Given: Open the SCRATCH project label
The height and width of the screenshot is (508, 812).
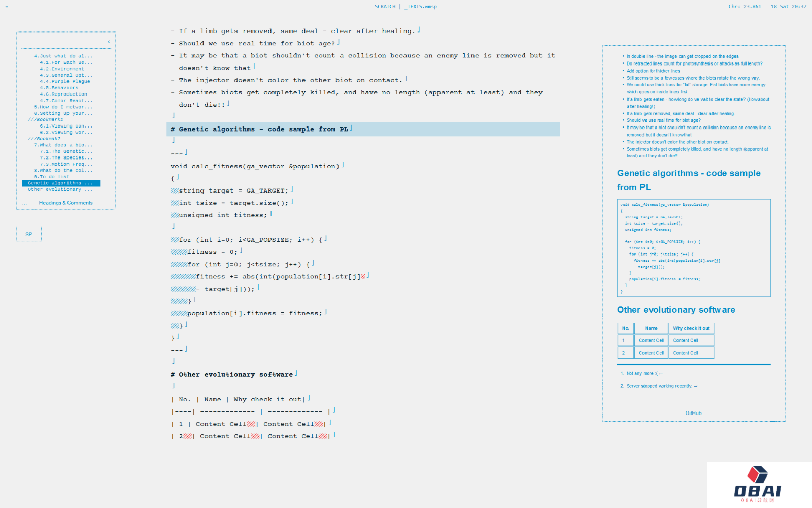Looking at the screenshot, I should [x=385, y=7].
